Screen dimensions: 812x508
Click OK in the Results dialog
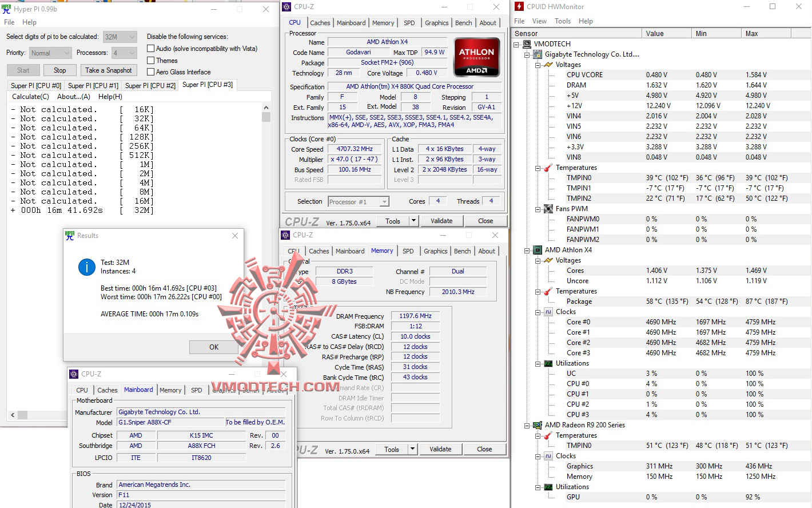click(214, 347)
